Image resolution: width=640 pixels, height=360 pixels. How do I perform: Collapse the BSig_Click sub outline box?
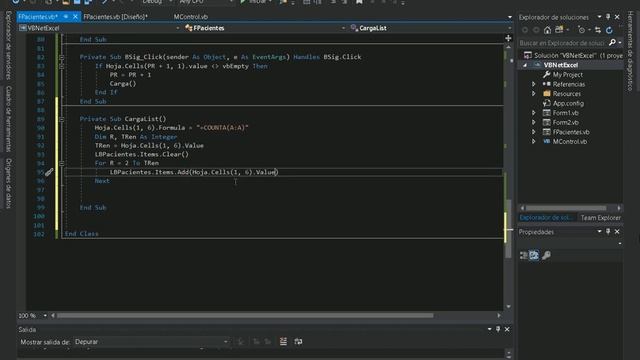coord(62,57)
